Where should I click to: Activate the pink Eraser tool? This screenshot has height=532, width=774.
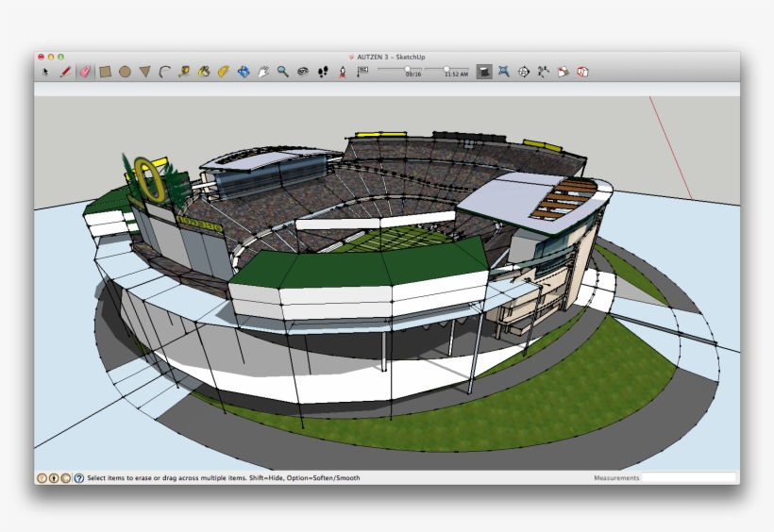tap(85, 72)
